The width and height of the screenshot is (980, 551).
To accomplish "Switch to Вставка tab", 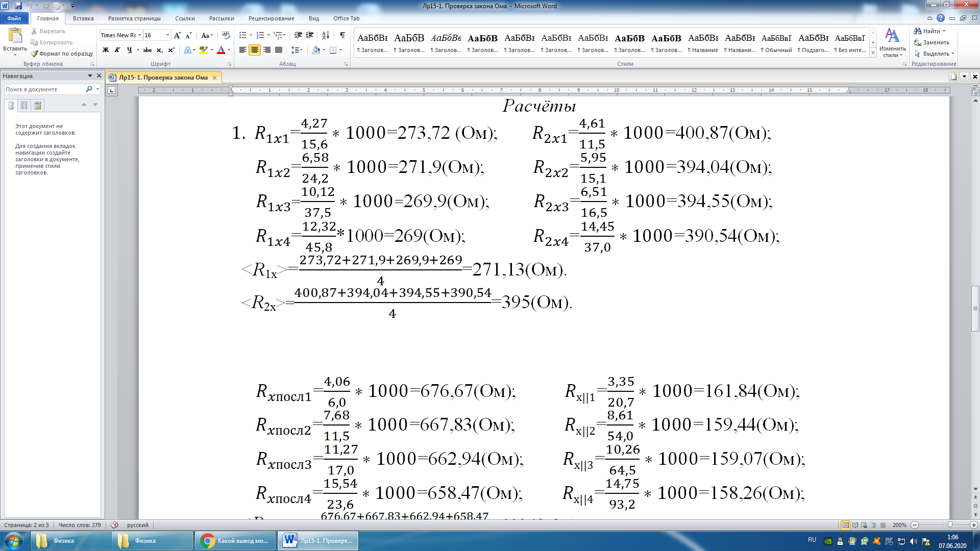I will [83, 18].
